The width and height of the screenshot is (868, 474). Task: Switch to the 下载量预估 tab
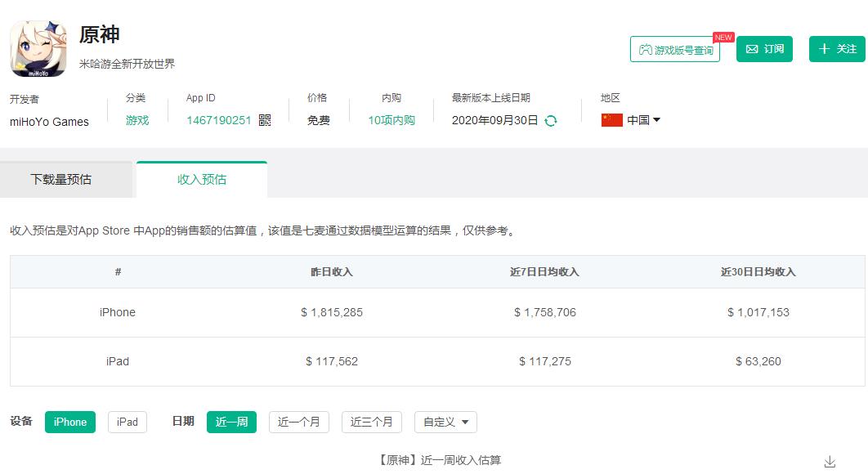(66, 180)
